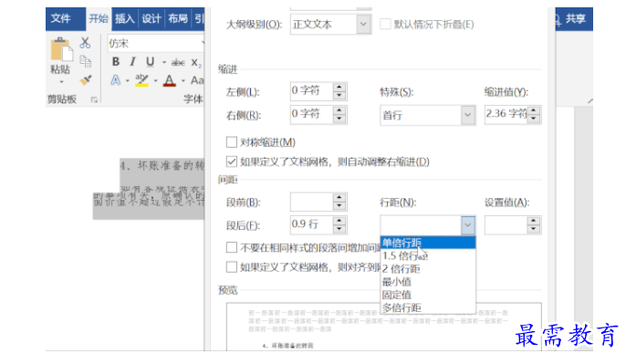
Task: Increase the 设置值 value
Action: point(534,221)
